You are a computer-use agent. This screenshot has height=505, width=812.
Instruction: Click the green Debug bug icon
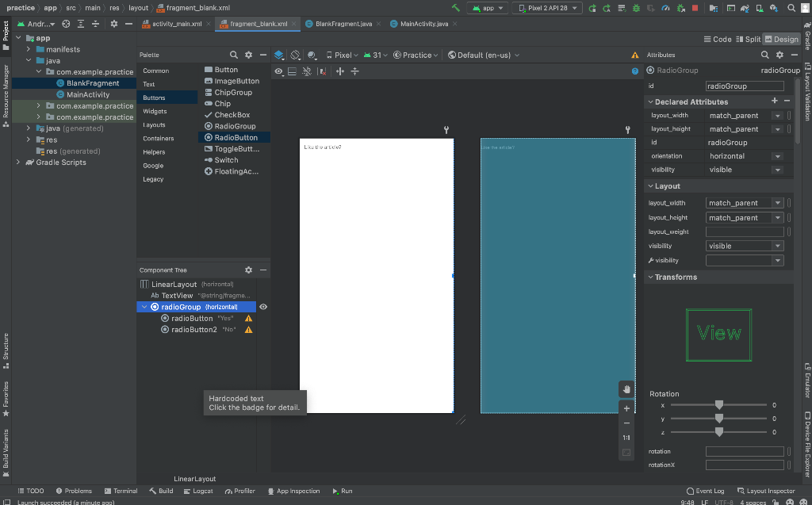click(636, 8)
